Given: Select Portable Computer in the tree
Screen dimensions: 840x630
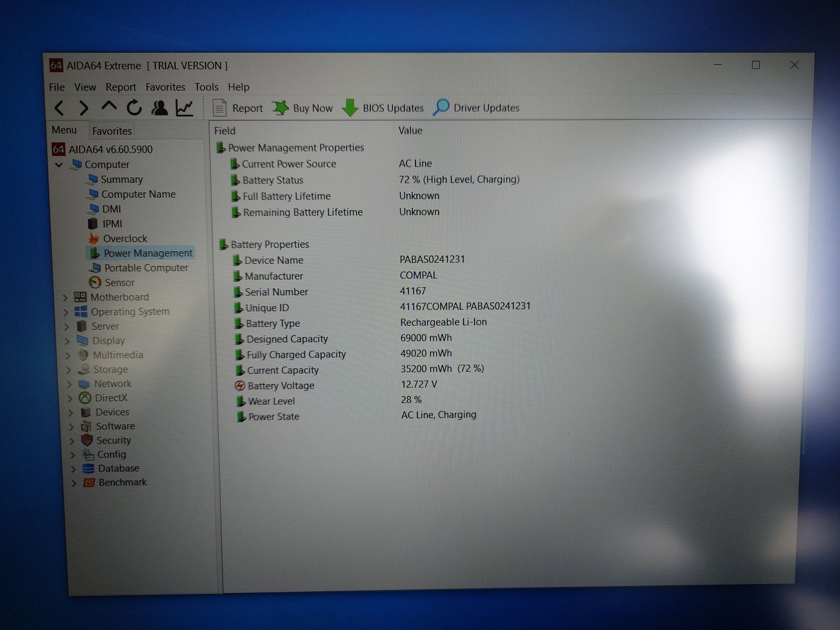Looking at the screenshot, I should [139, 268].
